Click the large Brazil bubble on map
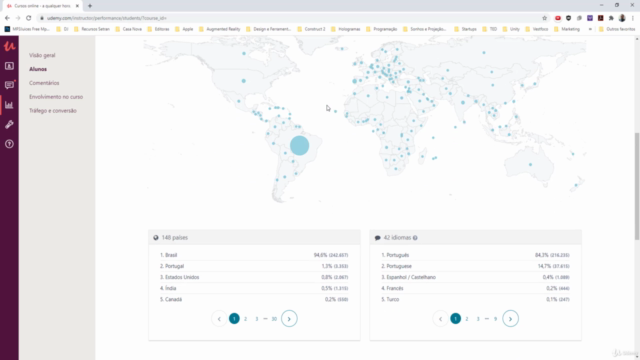The image size is (640, 360). pyautogui.click(x=300, y=146)
